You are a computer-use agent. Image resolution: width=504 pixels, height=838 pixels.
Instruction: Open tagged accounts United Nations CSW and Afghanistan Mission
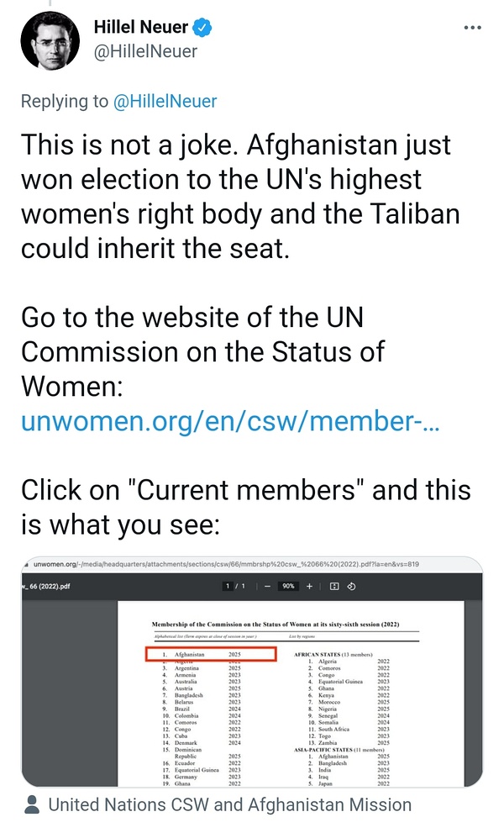click(x=229, y=805)
